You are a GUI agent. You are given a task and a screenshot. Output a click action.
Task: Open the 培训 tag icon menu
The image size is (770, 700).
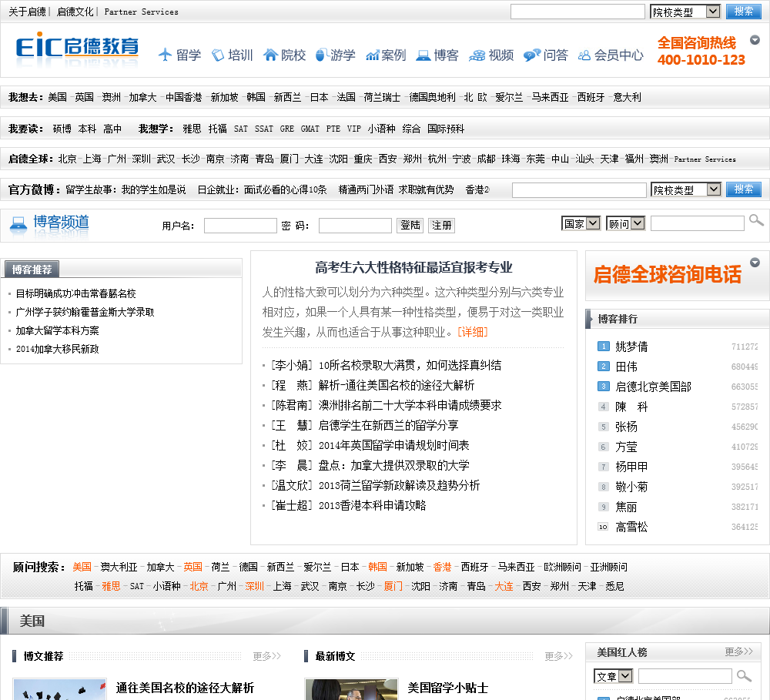pyautogui.click(x=233, y=55)
